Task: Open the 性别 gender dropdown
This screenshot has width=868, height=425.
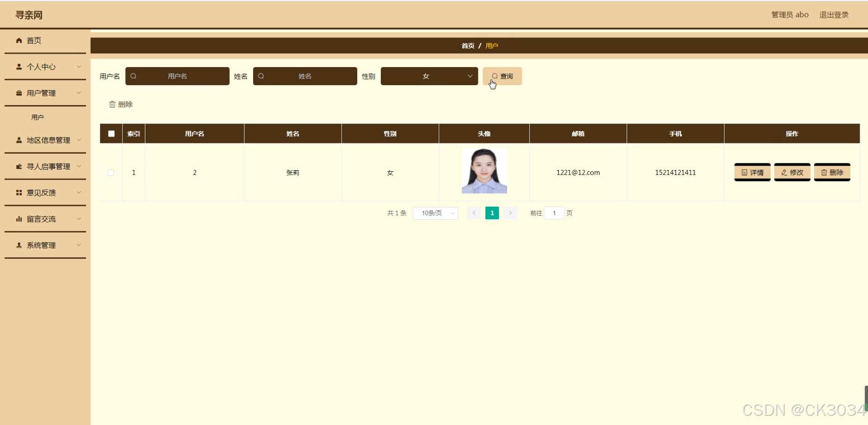Action: [429, 76]
